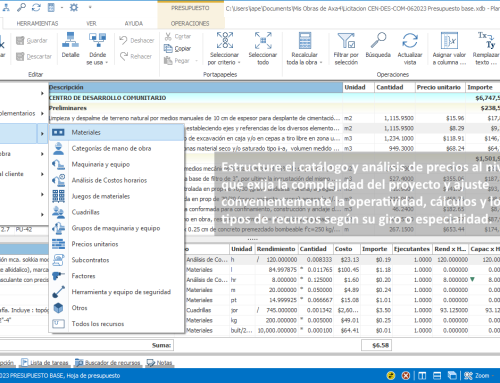Image resolution: width=500 pixels, height=383 pixels.
Task: Select CENTRO DE DESARROLLO COMUNITARIO row
Action: click(x=274, y=98)
